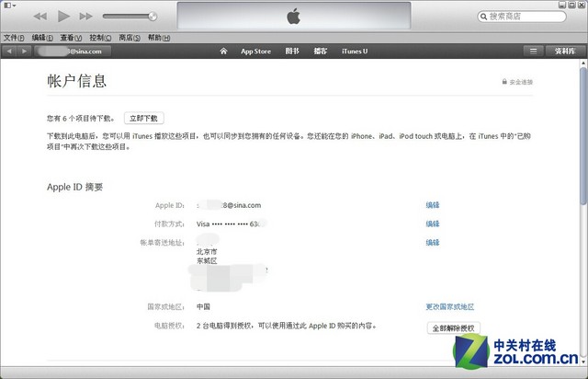Switch to the App Store tab

(x=255, y=52)
